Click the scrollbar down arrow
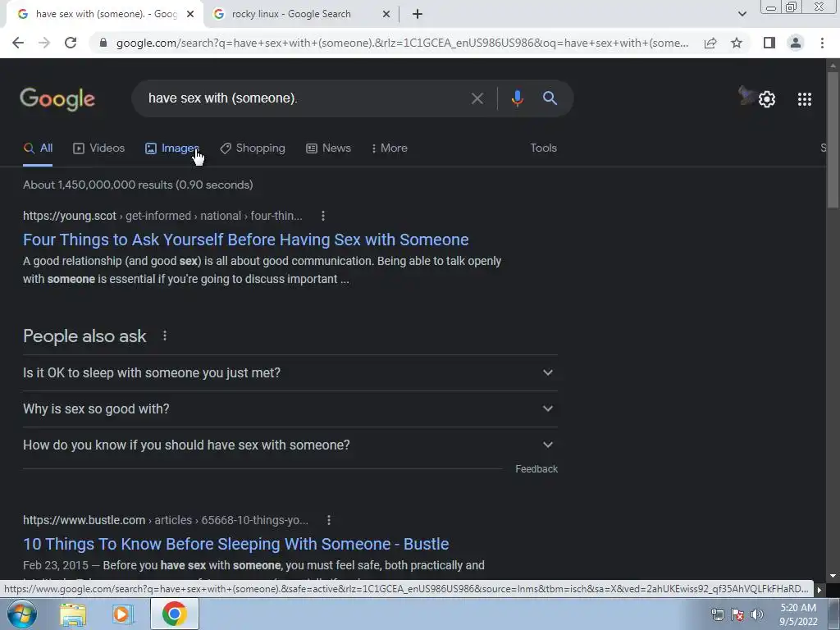The height and width of the screenshot is (630, 840). (x=833, y=577)
